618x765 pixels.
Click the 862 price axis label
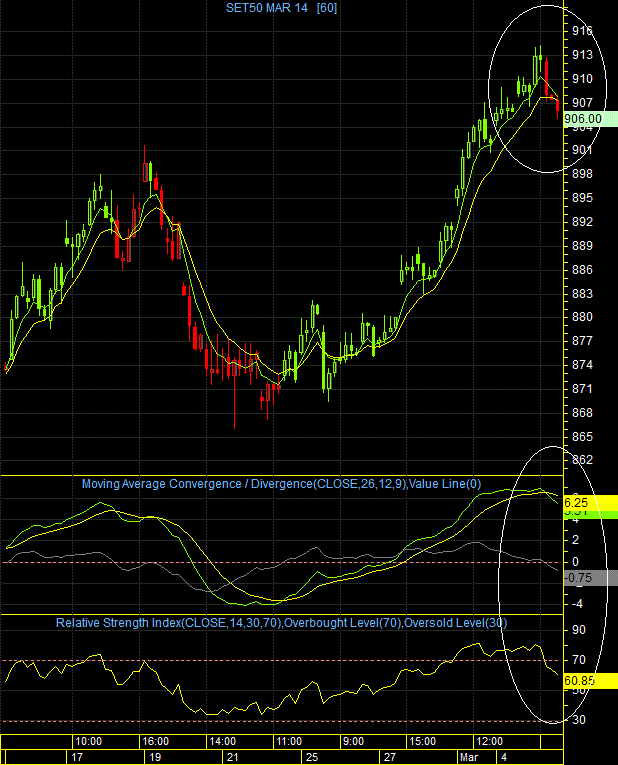click(582, 460)
